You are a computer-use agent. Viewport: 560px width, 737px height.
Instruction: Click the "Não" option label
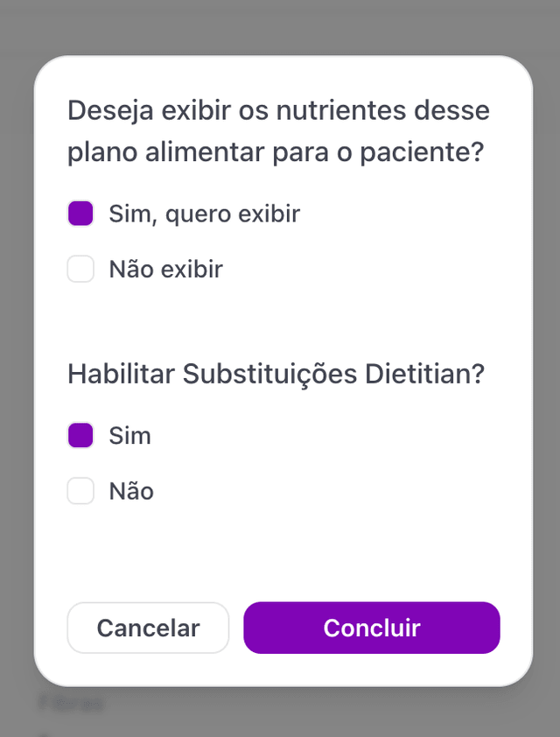[131, 491]
